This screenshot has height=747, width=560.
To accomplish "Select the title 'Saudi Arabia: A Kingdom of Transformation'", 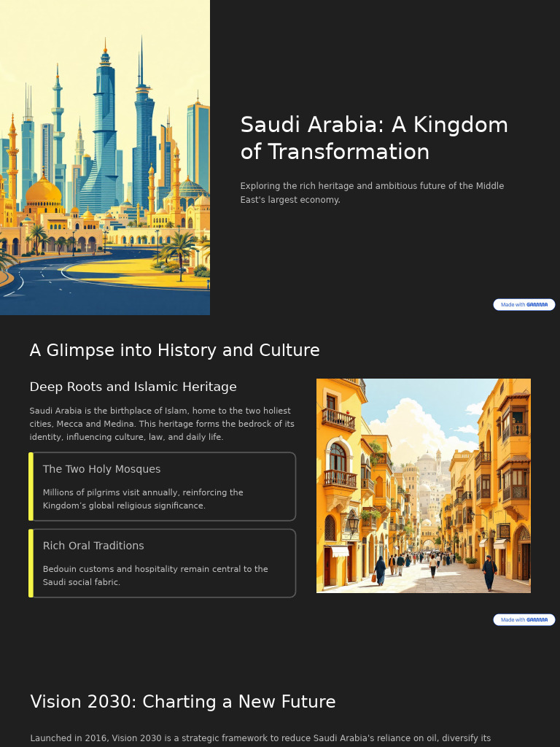I will click(374, 138).
